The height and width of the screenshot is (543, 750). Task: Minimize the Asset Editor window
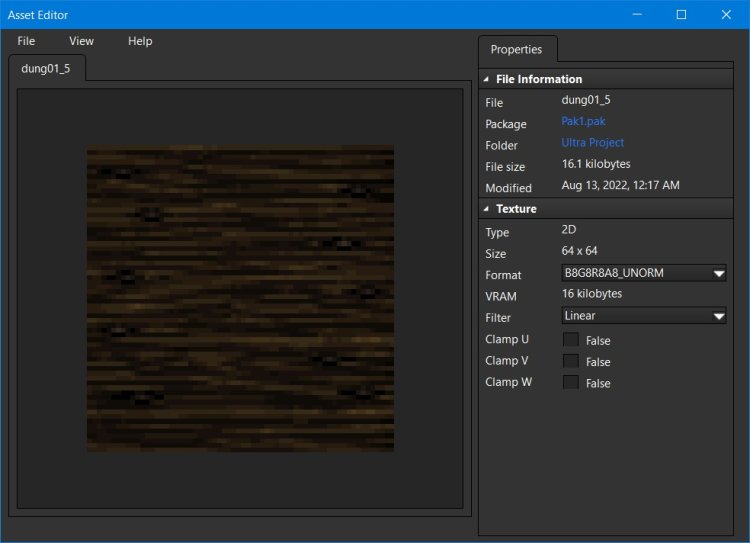click(x=635, y=14)
